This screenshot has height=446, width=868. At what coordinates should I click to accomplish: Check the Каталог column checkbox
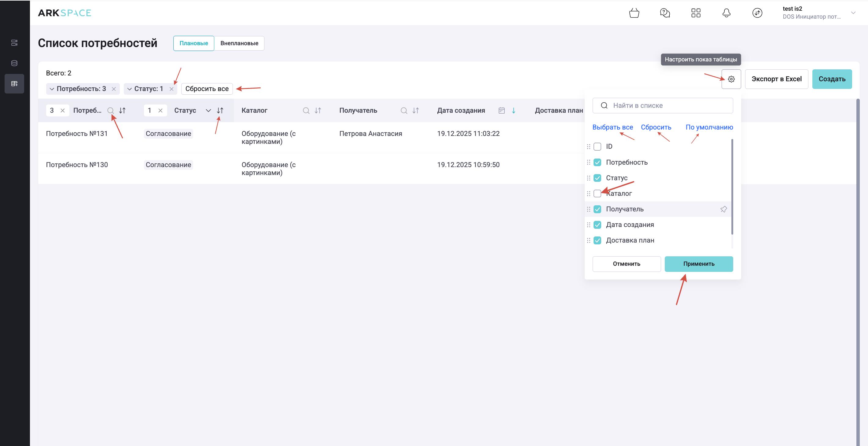point(597,193)
